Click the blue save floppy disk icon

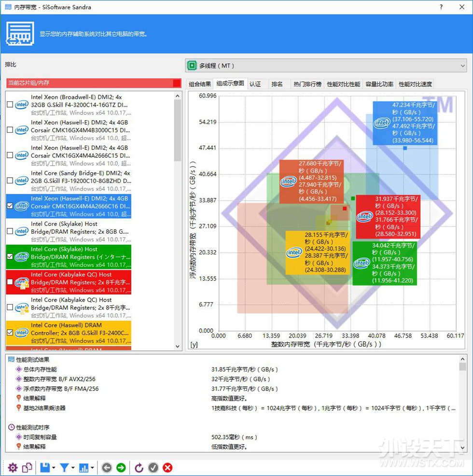pos(45,467)
